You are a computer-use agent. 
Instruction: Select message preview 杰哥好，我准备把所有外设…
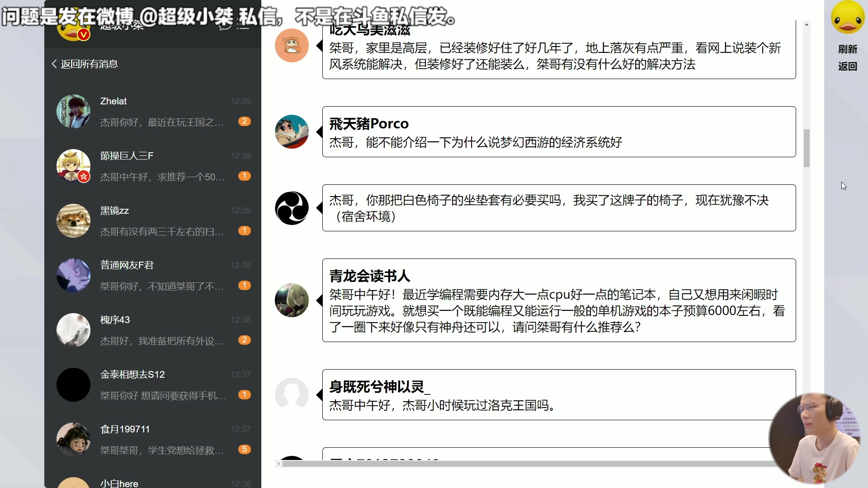point(162,341)
